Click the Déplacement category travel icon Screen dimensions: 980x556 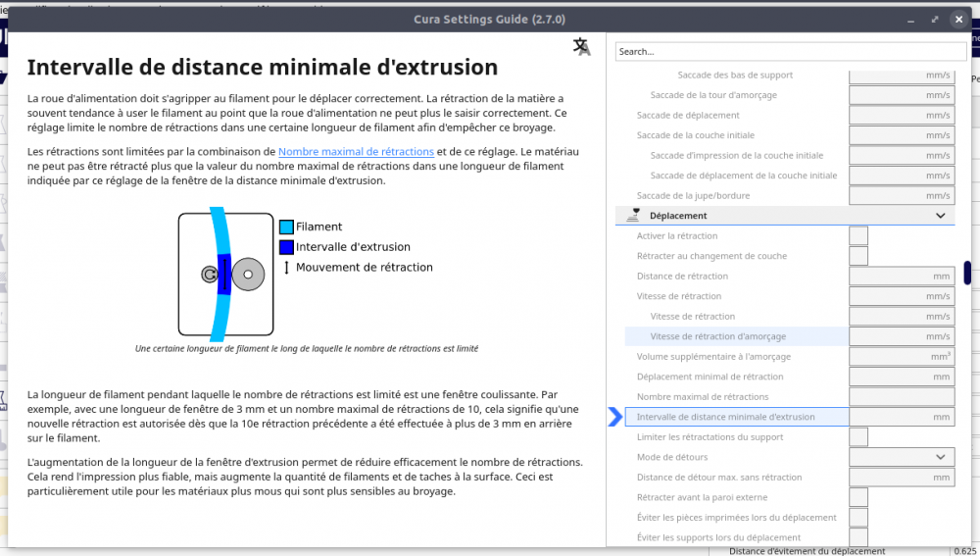point(633,215)
